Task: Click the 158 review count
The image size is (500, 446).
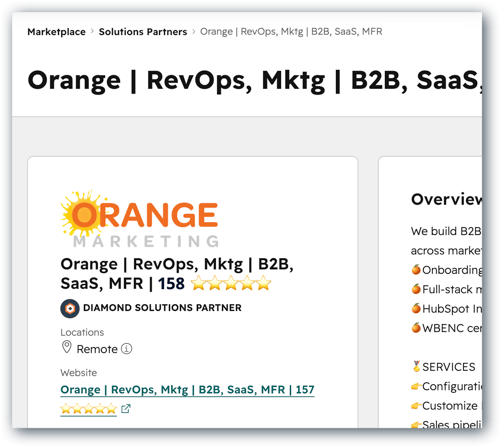Action: [171, 284]
